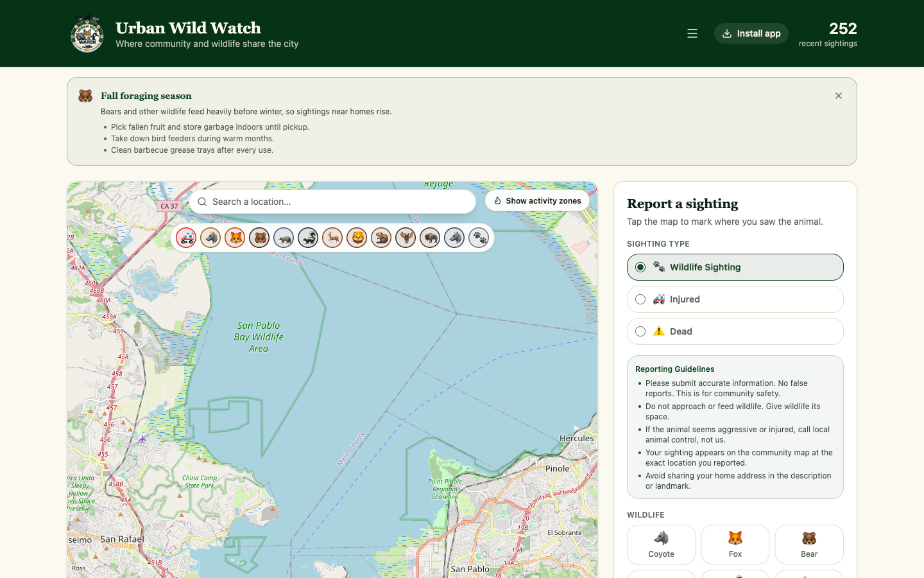
Task: Click the China Camp State Park map label
Action: coord(200,482)
